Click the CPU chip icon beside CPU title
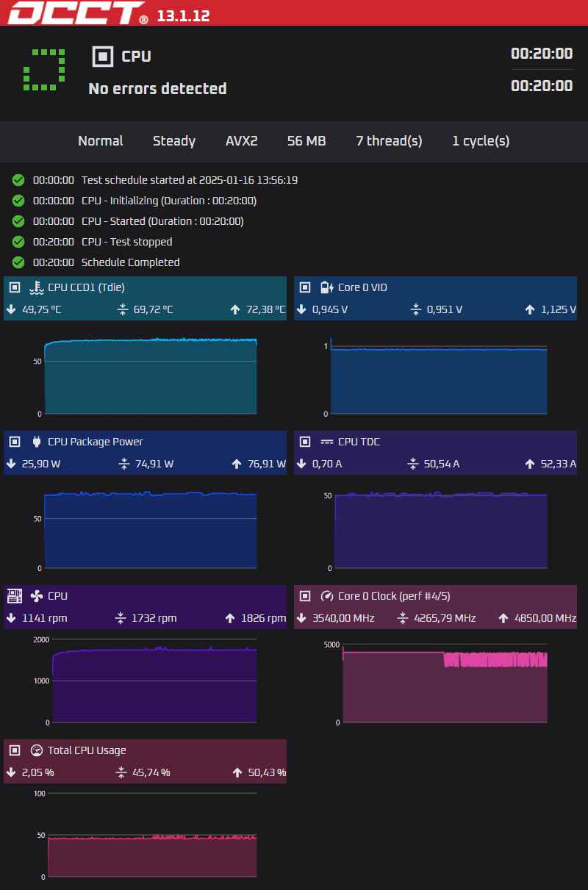Viewport: 588px width, 890px height. point(102,56)
